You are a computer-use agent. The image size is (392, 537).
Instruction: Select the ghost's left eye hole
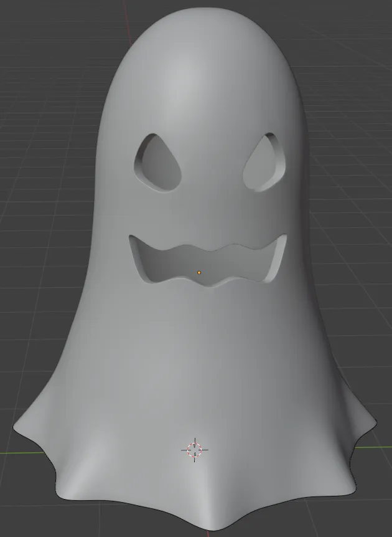(158, 163)
